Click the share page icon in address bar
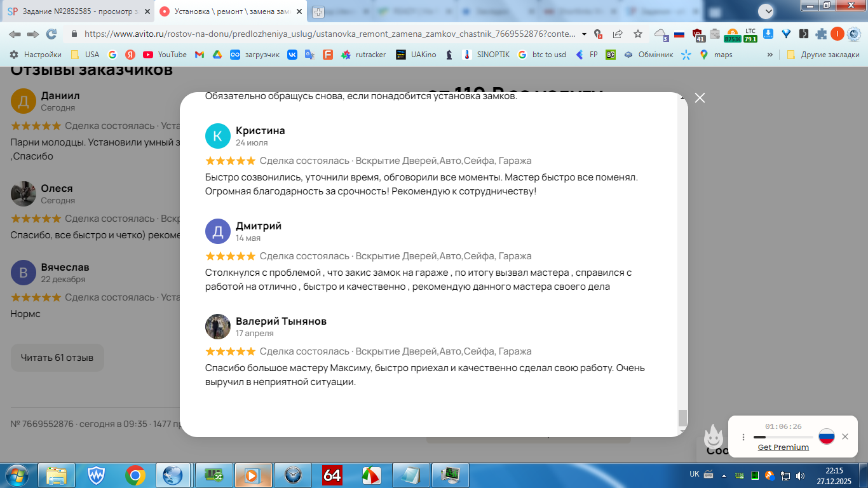This screenshot has width=868, height=488. 618,34
